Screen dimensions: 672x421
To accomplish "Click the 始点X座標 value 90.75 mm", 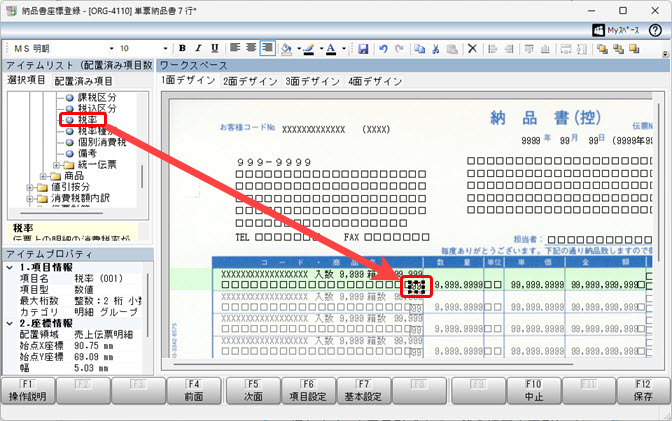I will tap(93, 346).
